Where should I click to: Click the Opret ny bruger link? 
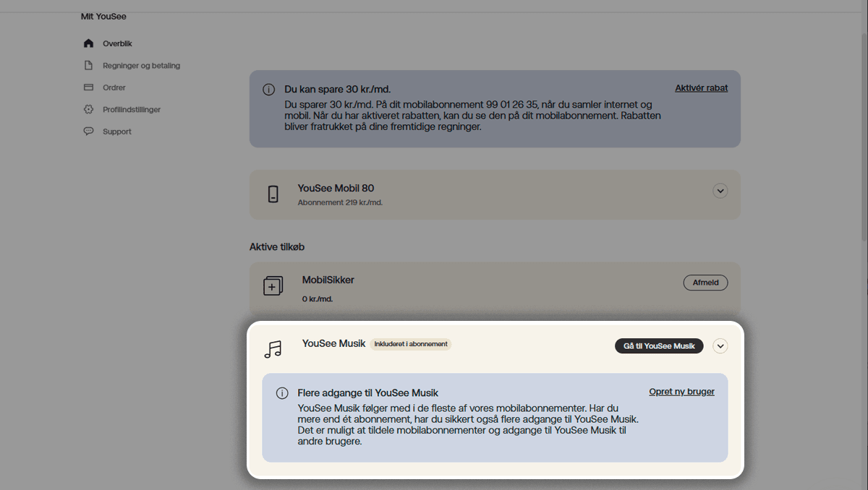click(x=681, y=392)
